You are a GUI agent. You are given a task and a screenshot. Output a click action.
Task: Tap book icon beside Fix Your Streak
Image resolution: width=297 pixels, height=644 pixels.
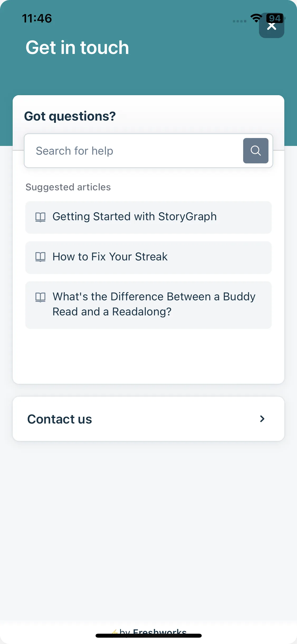click(x=40, y=257)
